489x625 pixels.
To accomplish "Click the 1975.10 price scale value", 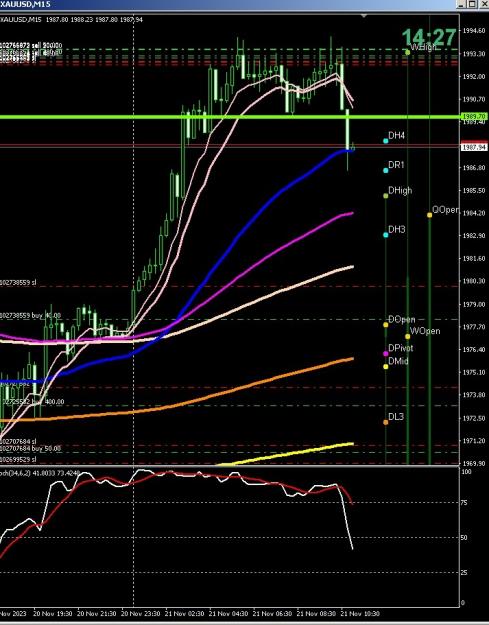I will pos(474,372).
